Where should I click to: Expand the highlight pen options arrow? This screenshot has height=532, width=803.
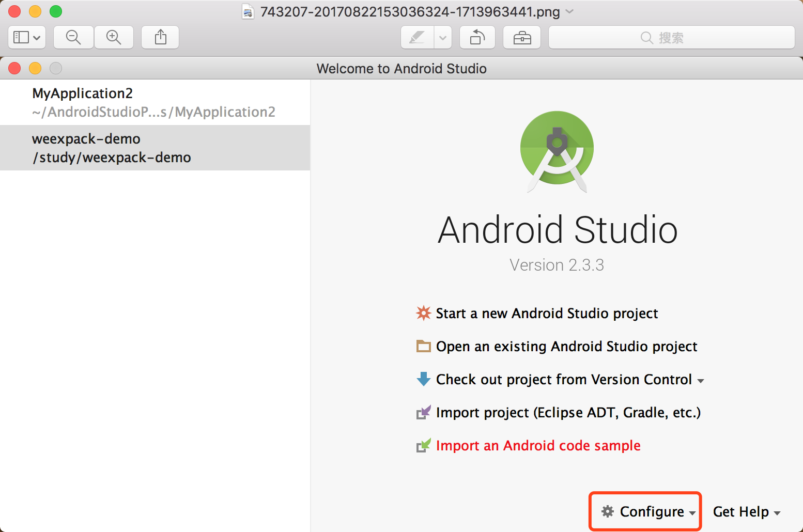tap(443, 37)
